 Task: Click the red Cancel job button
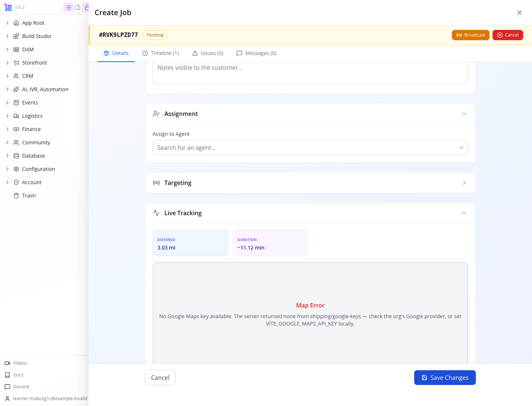click(x=508, y=35)
